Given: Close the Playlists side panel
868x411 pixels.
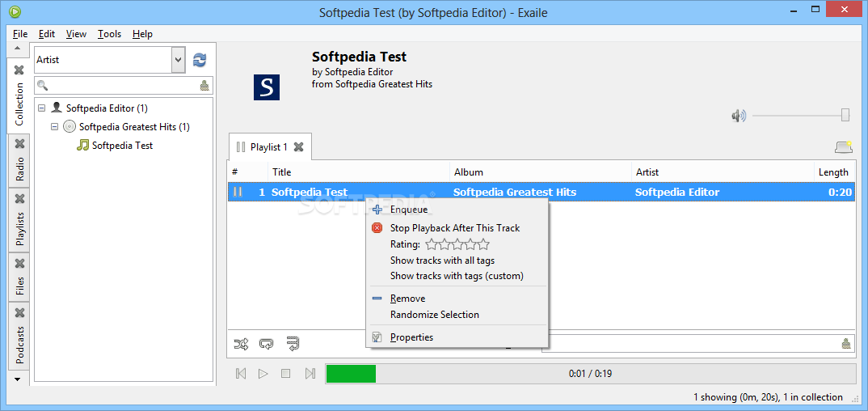Looking at the screenshot, I should (19, 198).
